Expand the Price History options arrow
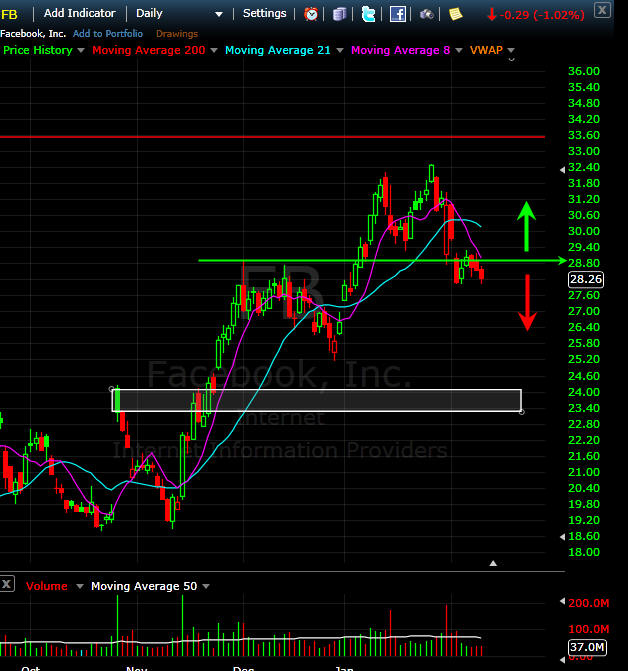The image size is (628, 671). coord(81,51)
